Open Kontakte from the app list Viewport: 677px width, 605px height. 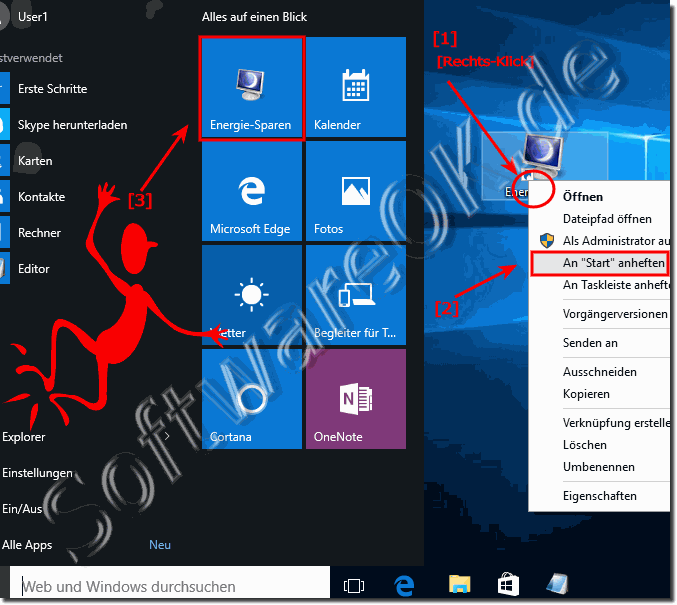(41, 197)
